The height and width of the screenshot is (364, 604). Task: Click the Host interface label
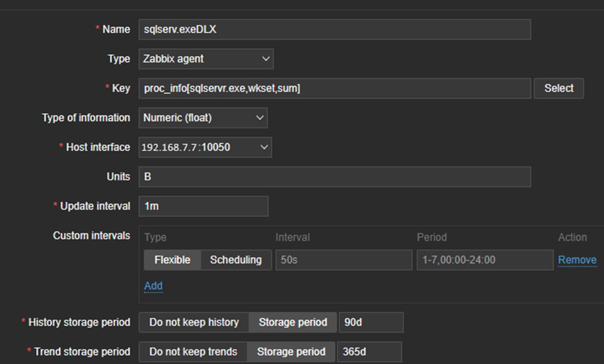click(98, 147)
